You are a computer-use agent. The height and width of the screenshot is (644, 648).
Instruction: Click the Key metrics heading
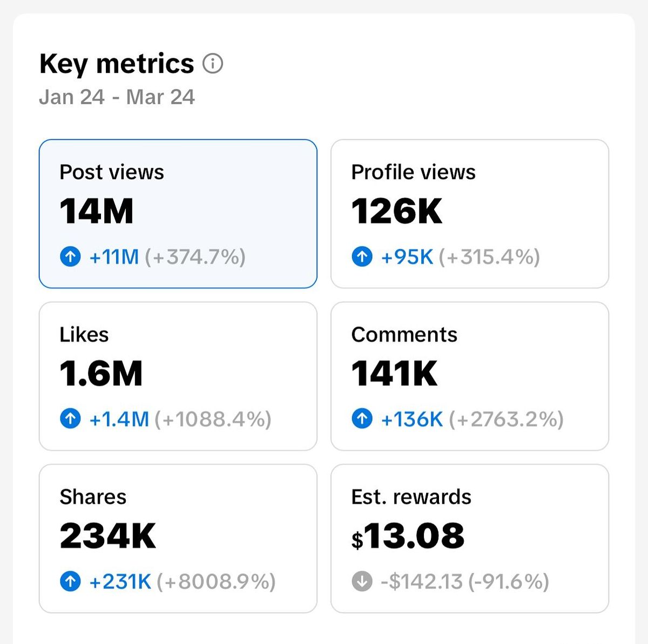point(117,64)
